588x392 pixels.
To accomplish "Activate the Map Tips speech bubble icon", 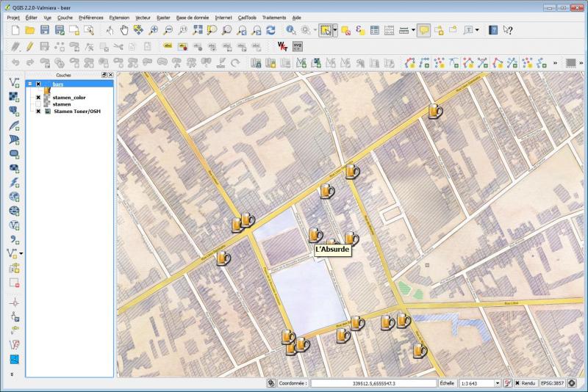I will coord(423,30).
